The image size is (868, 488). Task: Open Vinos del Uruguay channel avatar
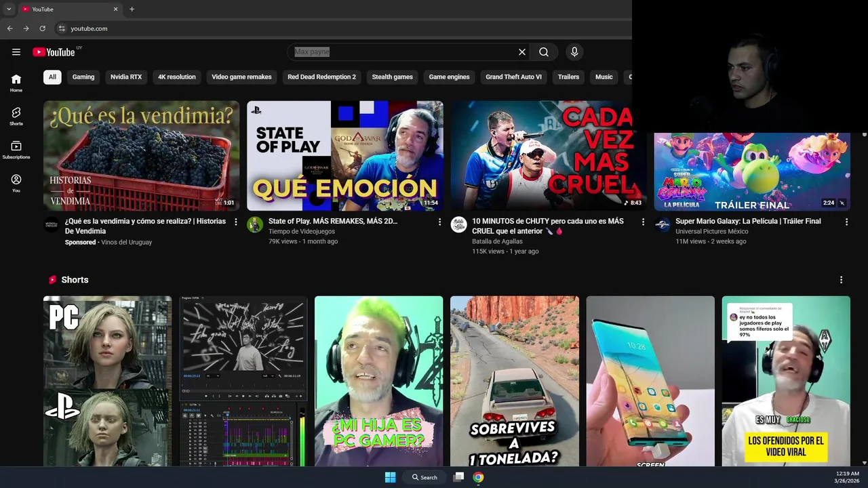pos(52,225)
